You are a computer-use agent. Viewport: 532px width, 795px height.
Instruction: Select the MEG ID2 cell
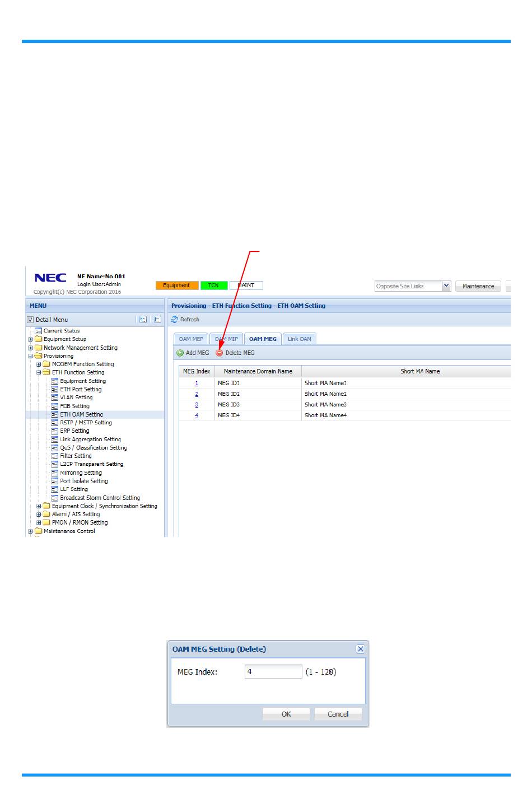click(x=258, y=394)
